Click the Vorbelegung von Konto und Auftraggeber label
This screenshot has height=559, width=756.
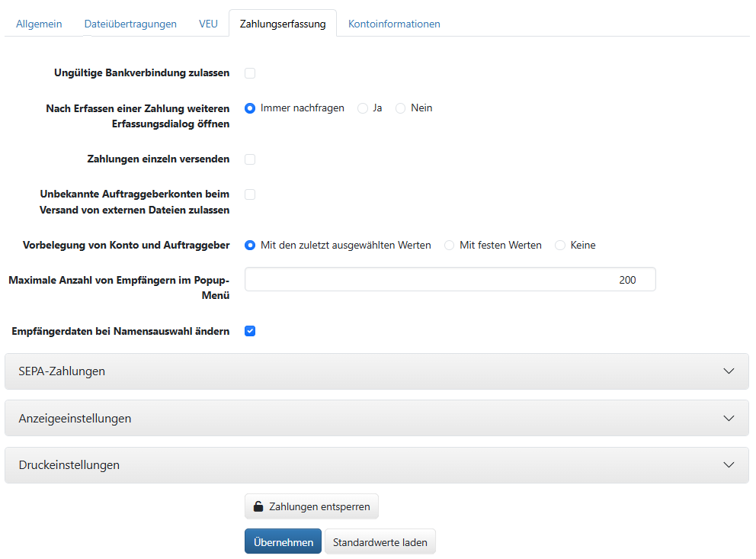click(x=127, y=245)
